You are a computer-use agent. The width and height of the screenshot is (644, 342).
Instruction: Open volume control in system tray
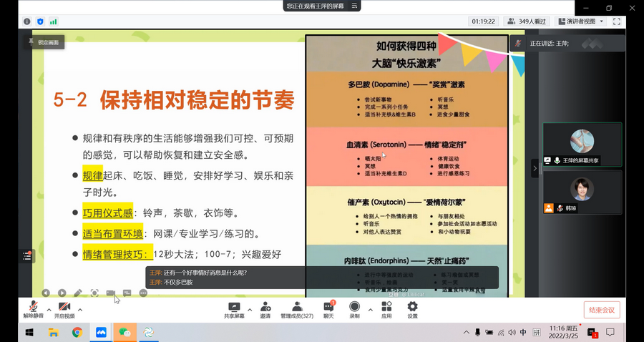512,333
